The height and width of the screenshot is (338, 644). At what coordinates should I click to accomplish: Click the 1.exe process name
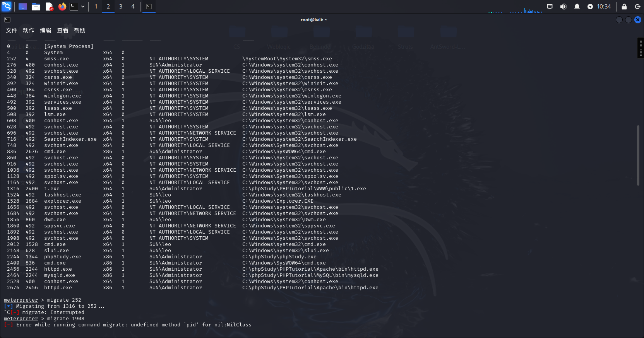pos(52,189)
